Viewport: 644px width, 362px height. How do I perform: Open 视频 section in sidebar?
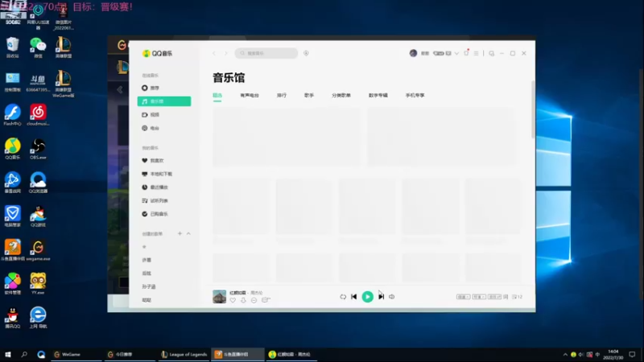(151, 115)
